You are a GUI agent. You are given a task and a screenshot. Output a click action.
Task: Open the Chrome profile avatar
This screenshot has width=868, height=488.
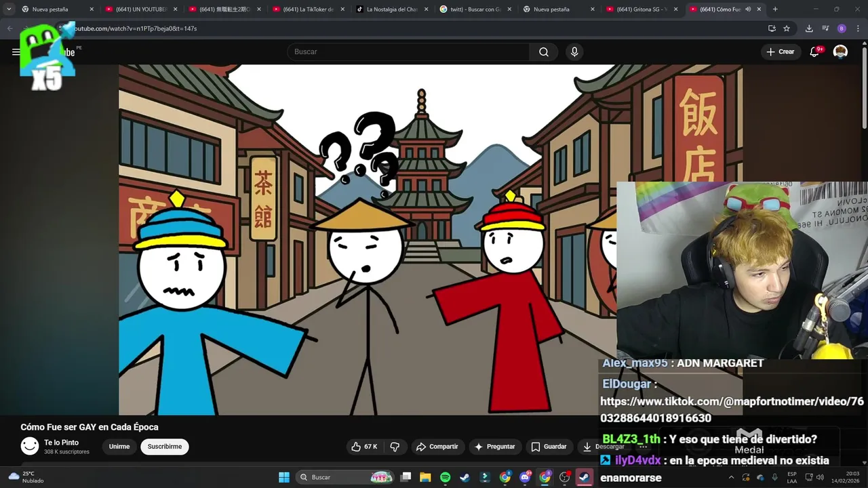(842, 28)
